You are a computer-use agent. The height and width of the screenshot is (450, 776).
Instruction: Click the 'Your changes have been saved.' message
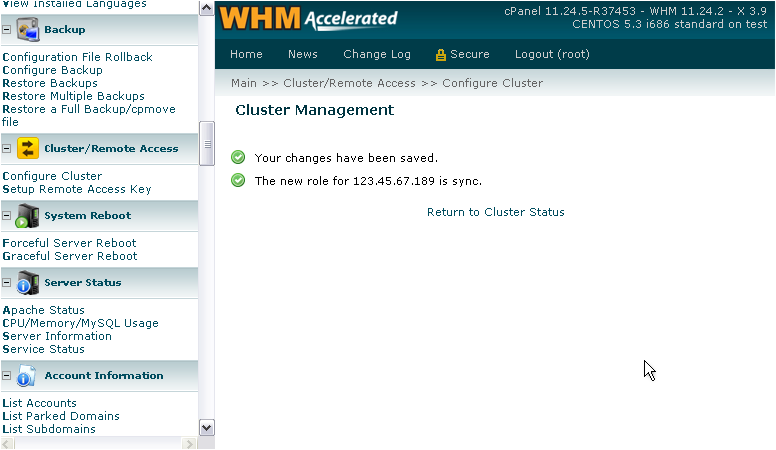pyautogui.click(x=346, y=158)
